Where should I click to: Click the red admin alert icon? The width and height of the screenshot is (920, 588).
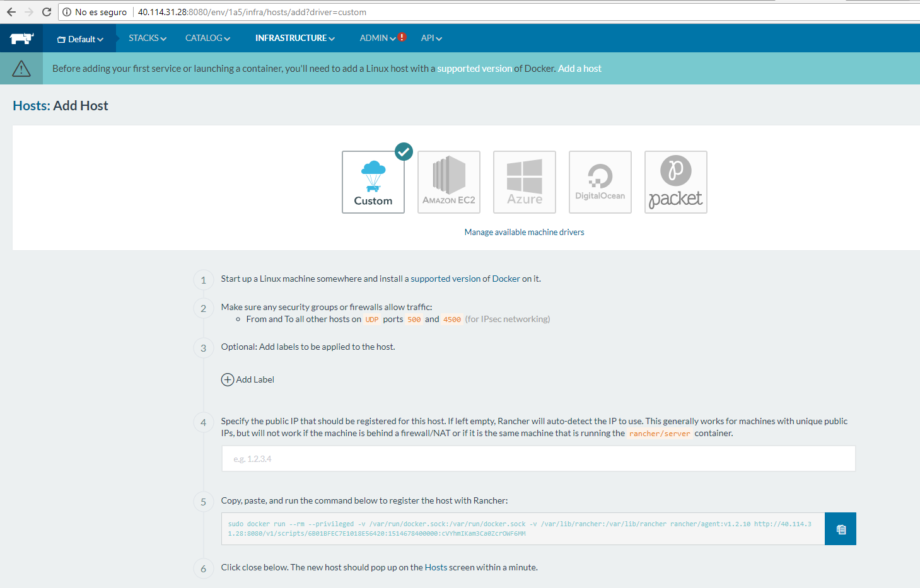click(402, 37)
